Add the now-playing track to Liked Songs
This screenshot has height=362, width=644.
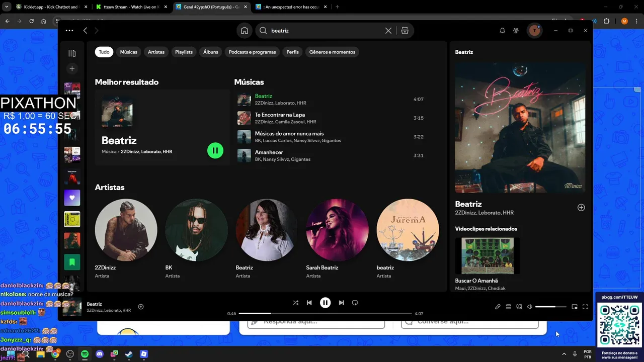[141, 307]
